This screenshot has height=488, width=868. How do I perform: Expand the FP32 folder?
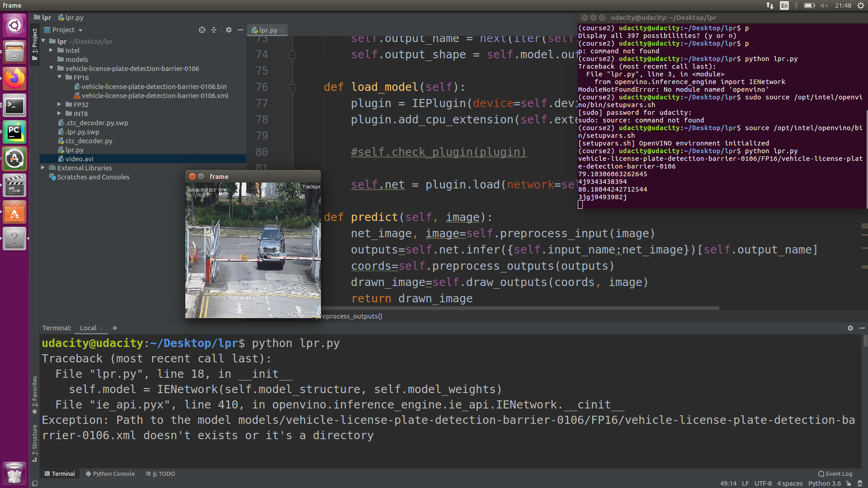pyautogui.click(x=59, y=104)
